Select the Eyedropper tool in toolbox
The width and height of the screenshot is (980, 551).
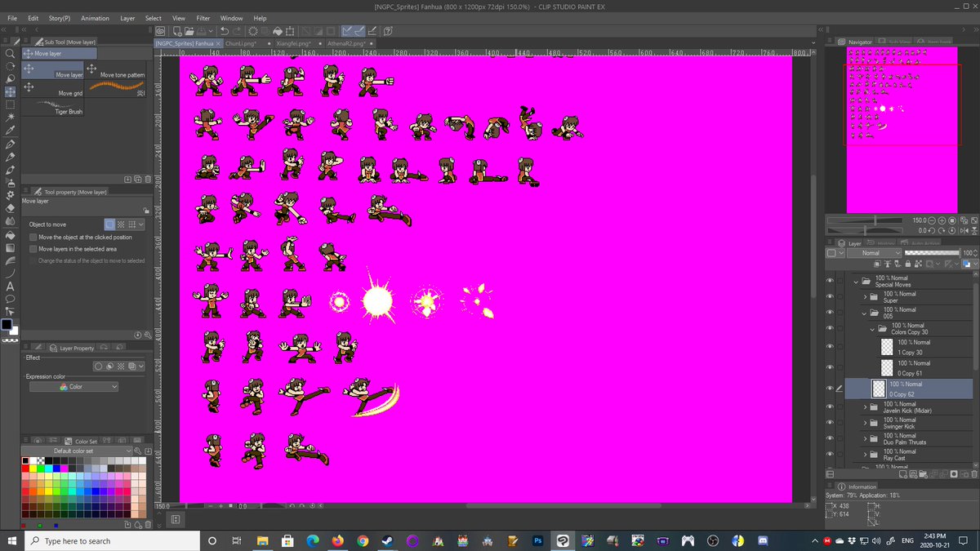click(x=11, y=131)
